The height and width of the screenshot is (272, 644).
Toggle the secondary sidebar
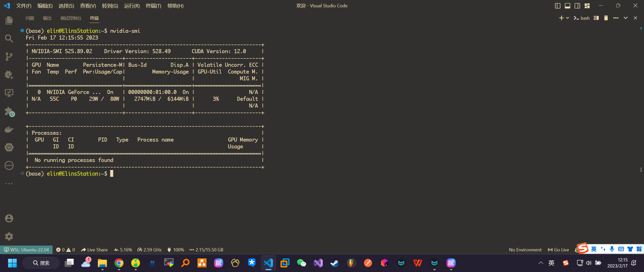tap(577, 6)
